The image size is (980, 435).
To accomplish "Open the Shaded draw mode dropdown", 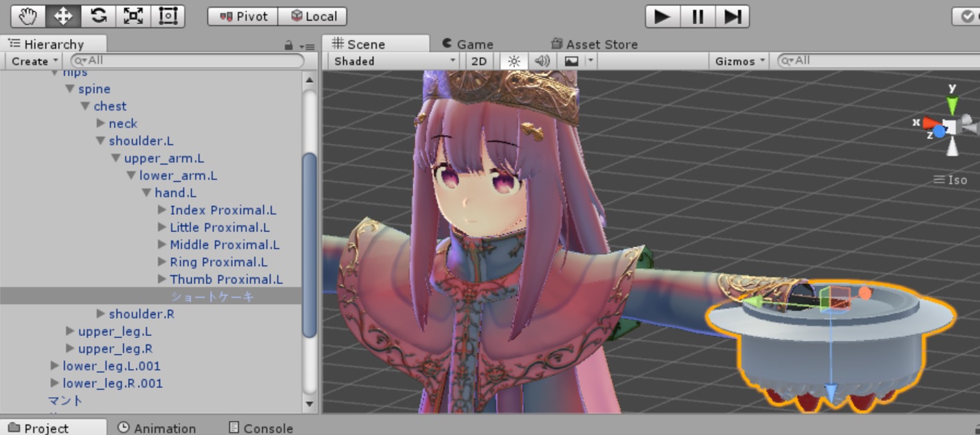I will click(x=394, y=61).
